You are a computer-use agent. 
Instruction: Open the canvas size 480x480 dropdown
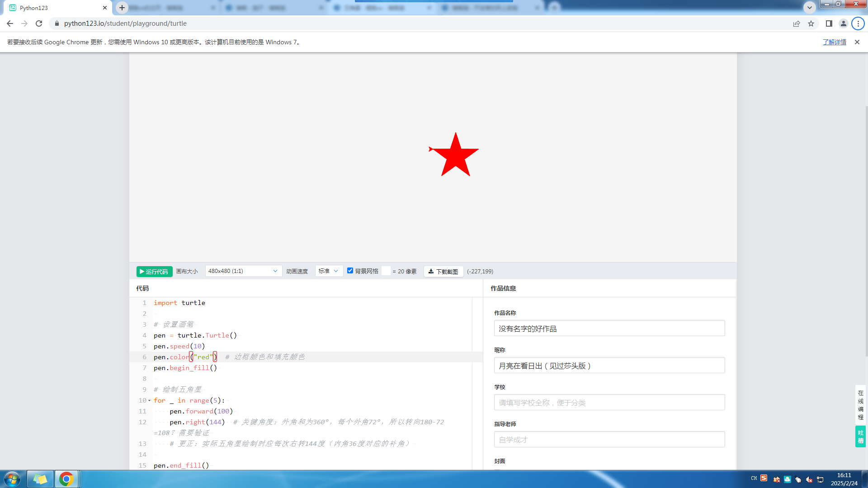[243, 271]
